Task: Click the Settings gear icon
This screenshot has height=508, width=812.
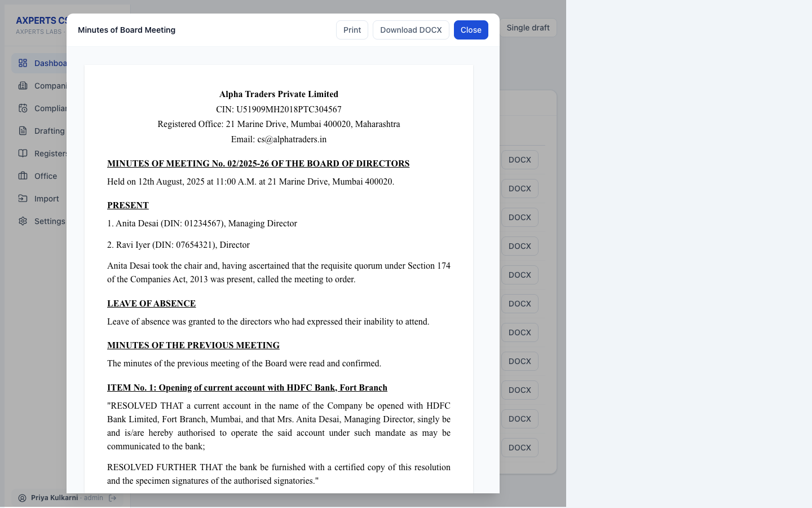Action: click(23, 221)
